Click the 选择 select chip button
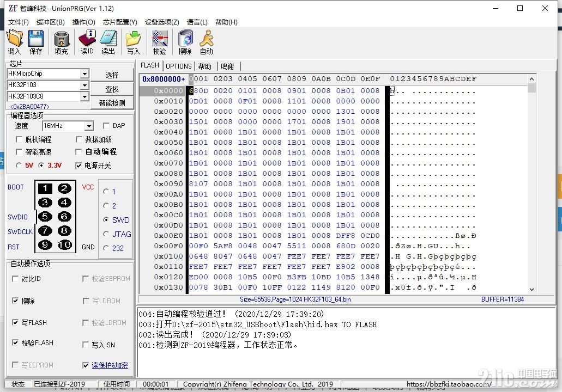The height and width of the screenshot is (392, 562). (112, 75)
